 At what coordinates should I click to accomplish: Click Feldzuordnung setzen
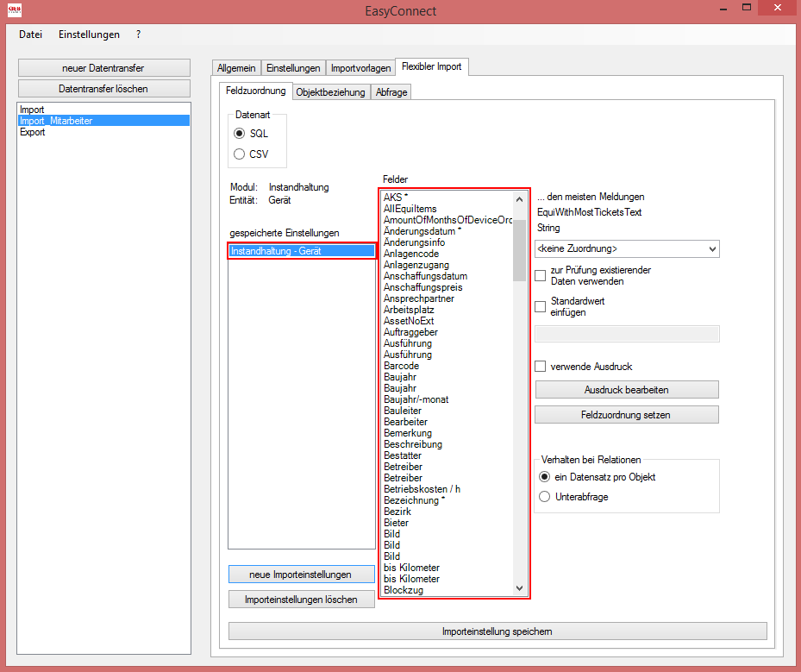pos(626,414)
